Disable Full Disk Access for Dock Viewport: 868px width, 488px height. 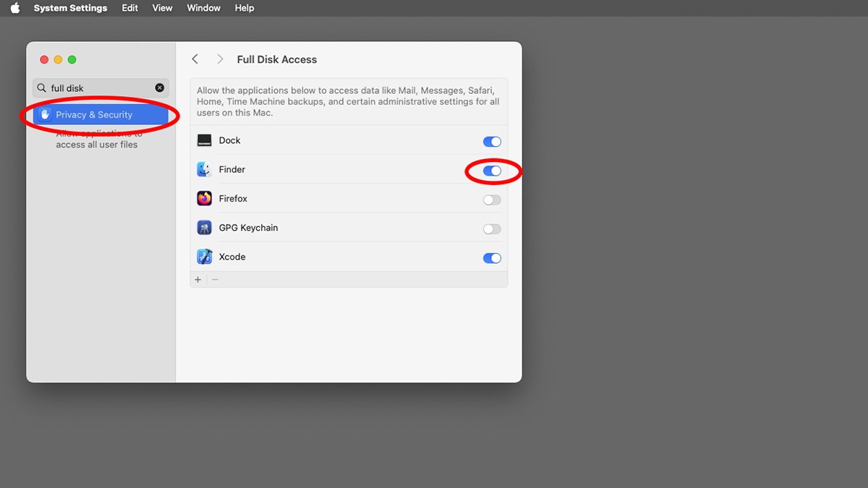pyautogui.click(x=492, y=142)
